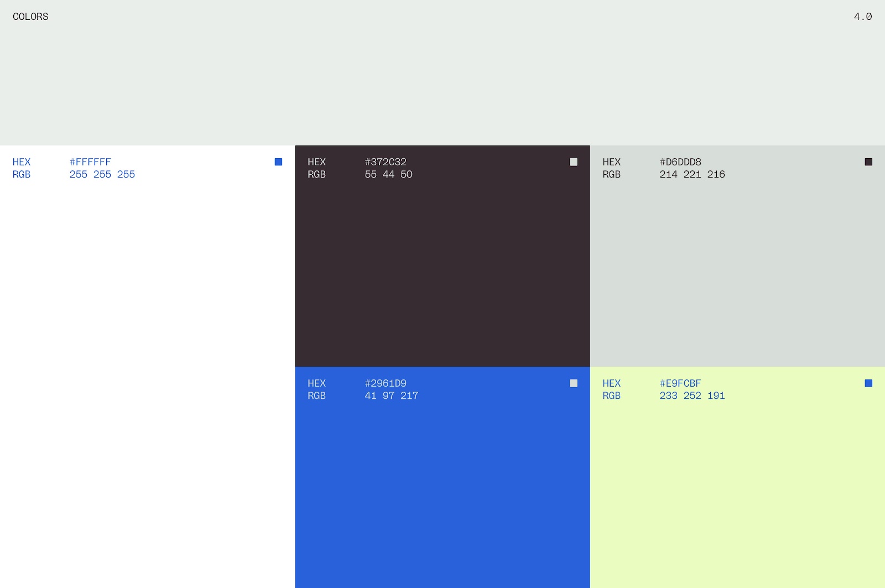Click the RGB value 55 44 50
885x588 pixels.
388,174
